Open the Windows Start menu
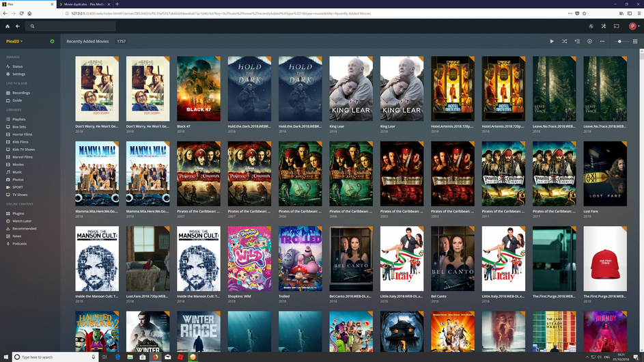This screenshot has height=362, width=644. 5,357
